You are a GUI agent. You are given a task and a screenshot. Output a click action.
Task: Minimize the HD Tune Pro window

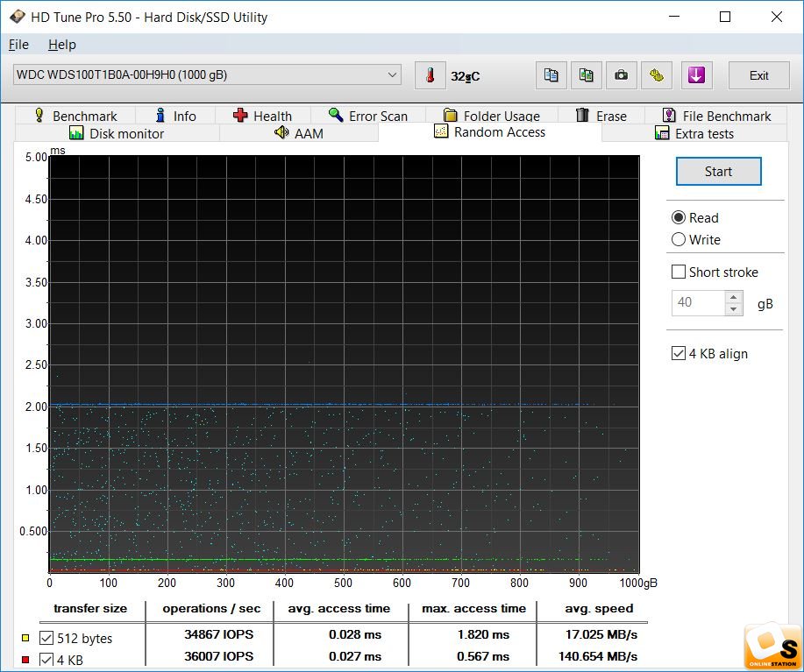[674, 17]
